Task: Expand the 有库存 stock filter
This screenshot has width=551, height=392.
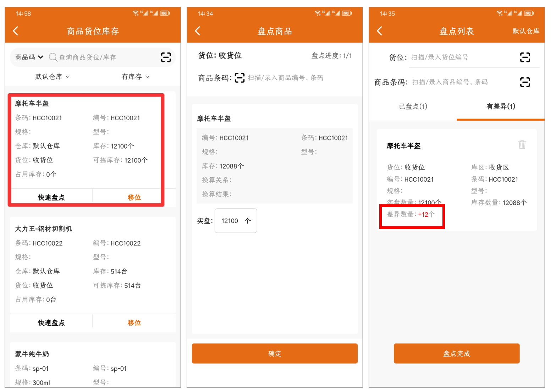Action: 135,77
